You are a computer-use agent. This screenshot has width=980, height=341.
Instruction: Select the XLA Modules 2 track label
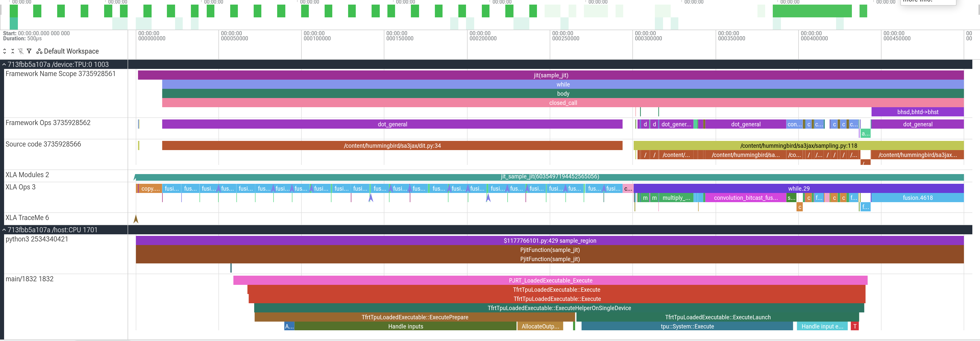pyautogui.click(x=27, y=175)
